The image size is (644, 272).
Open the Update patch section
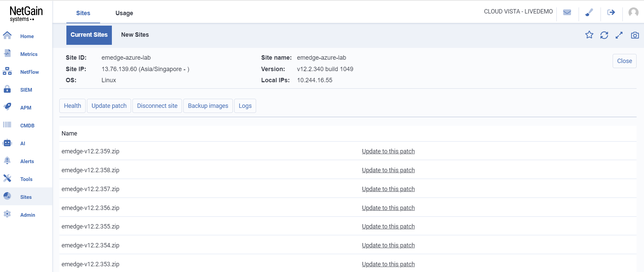tap(109, 106)
